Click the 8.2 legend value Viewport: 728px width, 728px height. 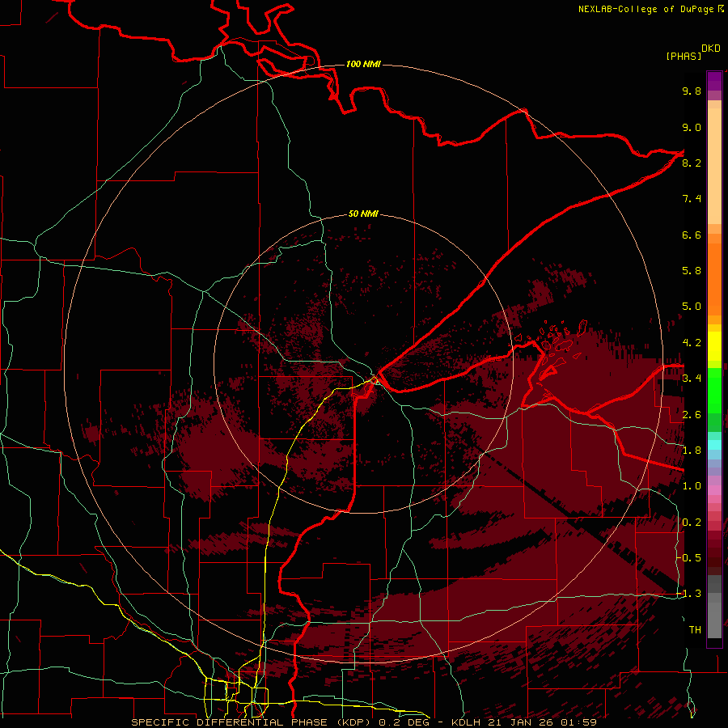tap(692, 163)
